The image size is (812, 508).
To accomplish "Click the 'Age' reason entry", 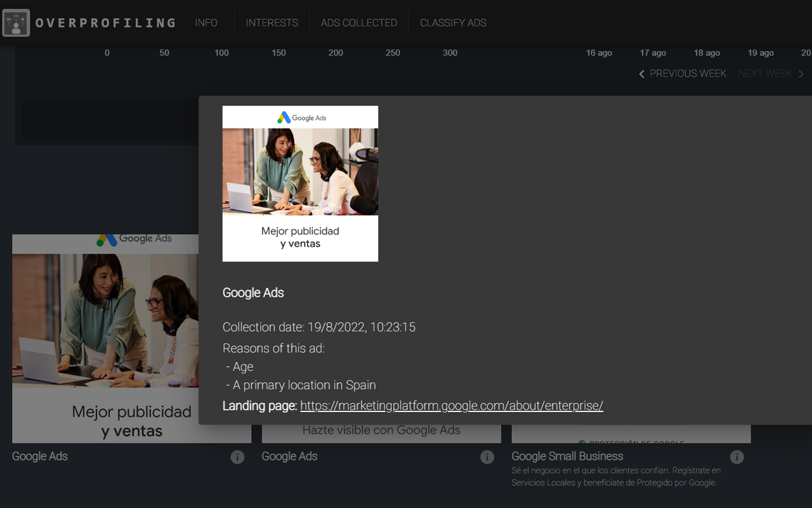I will tap(240, 366).
